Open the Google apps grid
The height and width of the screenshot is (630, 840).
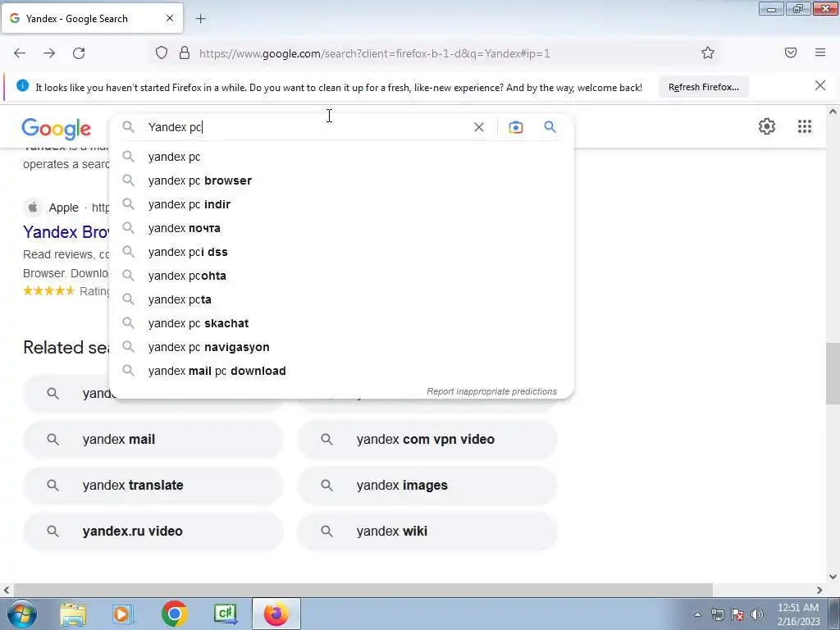click(805, 126)
